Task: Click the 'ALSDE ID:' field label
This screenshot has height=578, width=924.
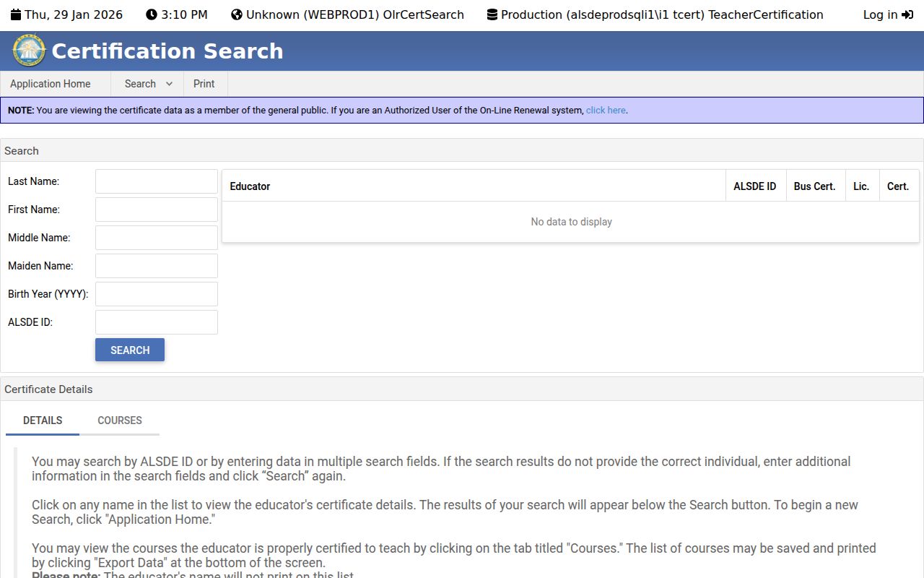Action: coord(30,322)
